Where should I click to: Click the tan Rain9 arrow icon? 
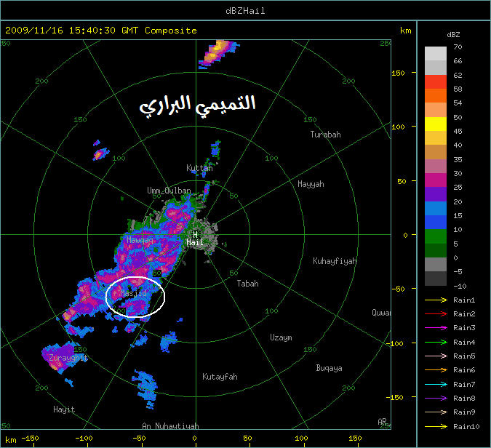tap(436, 412)
